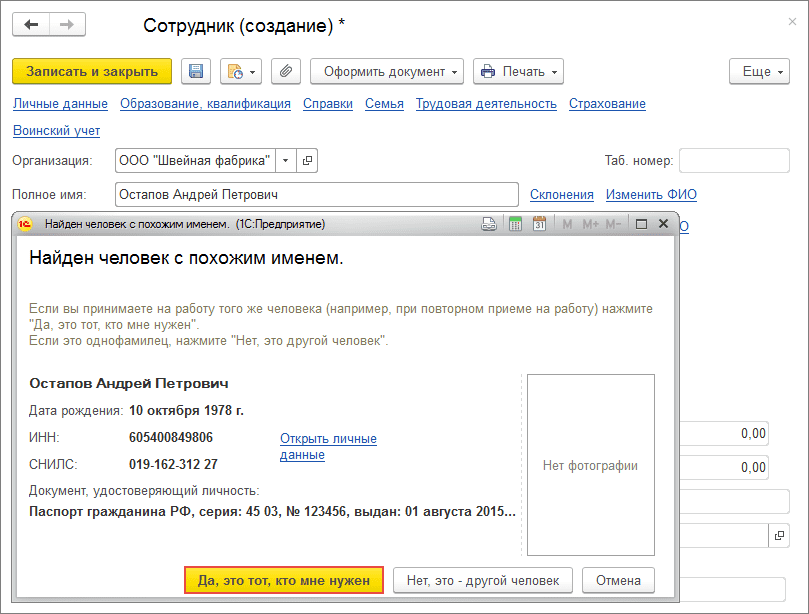Image resolution: width=809 pixels, height=614 pixels.
Task: Click the dialog print/save icon
Action: 489,224
